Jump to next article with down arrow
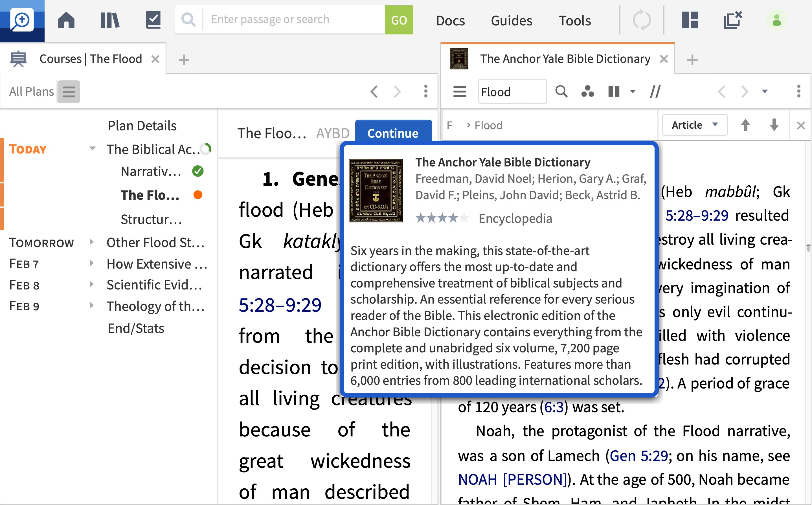 (x=774, y=125)
